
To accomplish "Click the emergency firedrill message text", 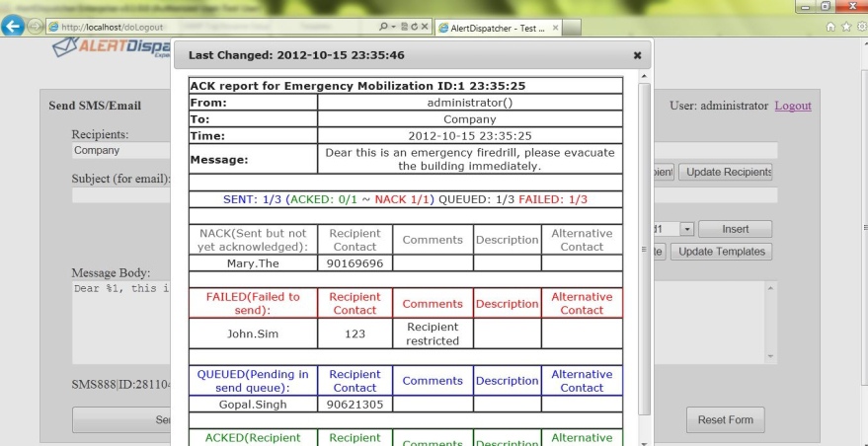I will (x=469, y=159).
